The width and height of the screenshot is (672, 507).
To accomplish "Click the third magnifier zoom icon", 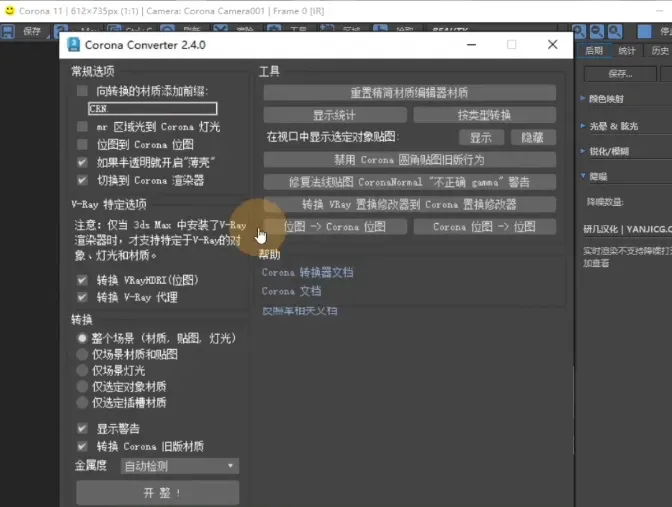I will point(615,31).
